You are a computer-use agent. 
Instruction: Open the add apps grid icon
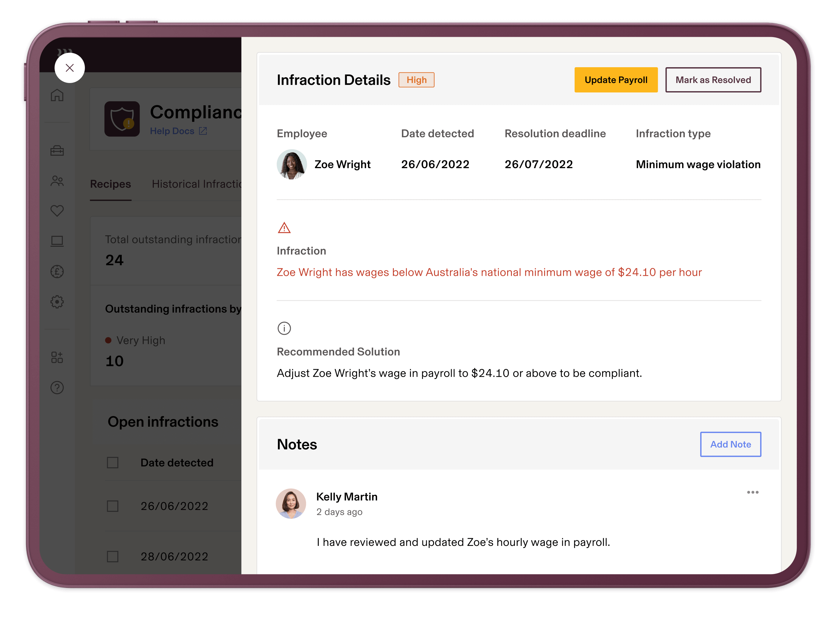coord(57,357)
